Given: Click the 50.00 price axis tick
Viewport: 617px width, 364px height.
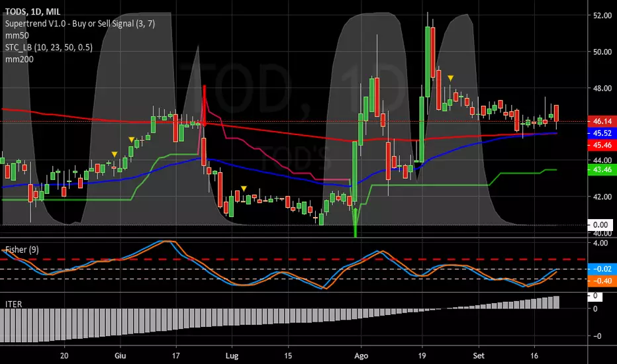Looking at the screenshot, I should [602, 52].
